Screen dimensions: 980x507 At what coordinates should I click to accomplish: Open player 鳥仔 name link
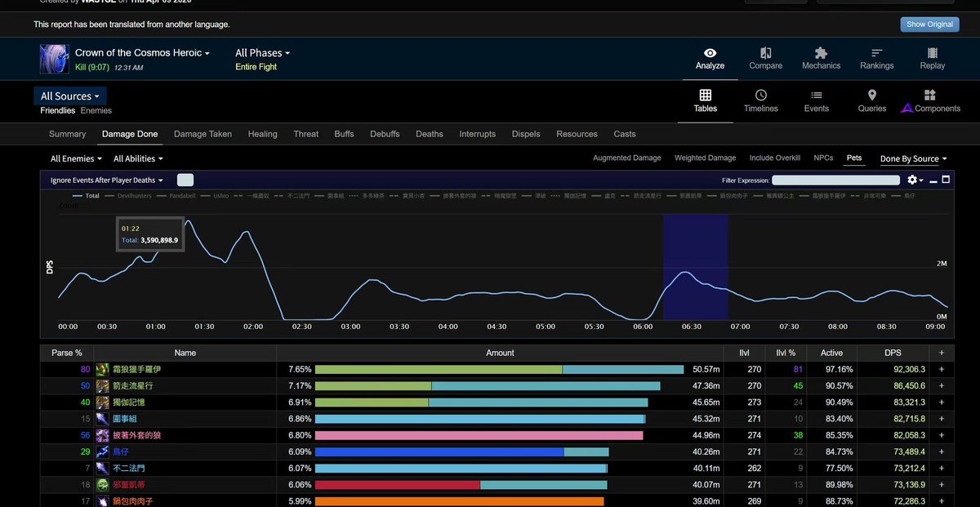point(120,451)
